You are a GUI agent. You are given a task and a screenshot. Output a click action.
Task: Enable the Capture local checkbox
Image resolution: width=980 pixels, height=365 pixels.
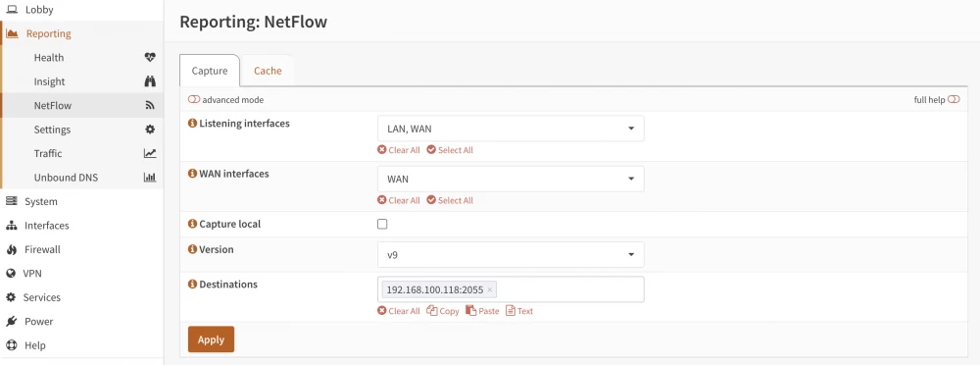pos(382,224)
